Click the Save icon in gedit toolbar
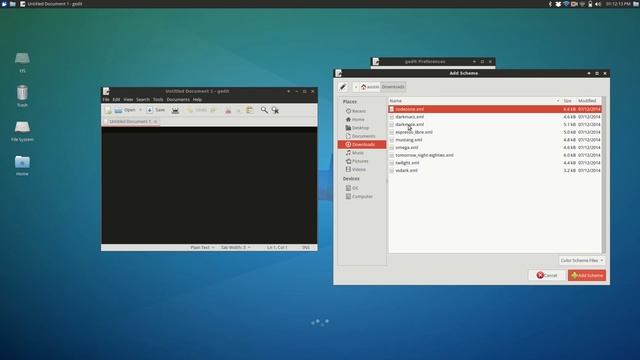Image resolution: width=640 pixels, height=360 pixels. (156, 110)
